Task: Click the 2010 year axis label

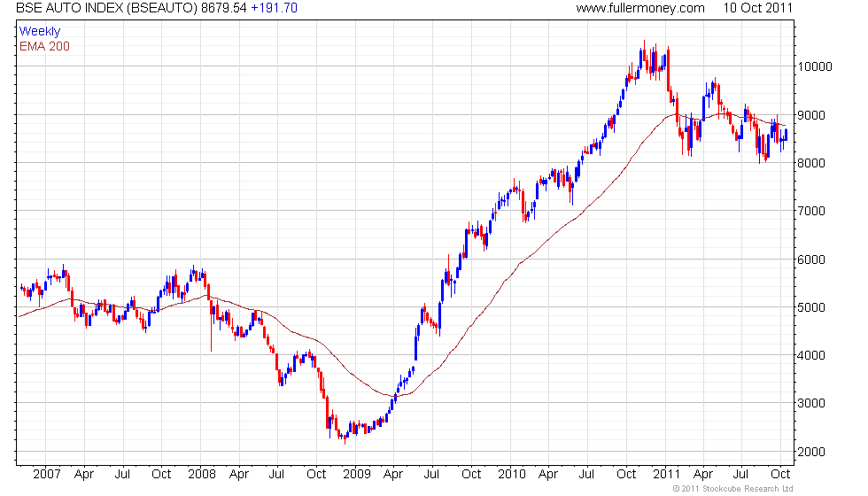Action: (x=512, y=475)
